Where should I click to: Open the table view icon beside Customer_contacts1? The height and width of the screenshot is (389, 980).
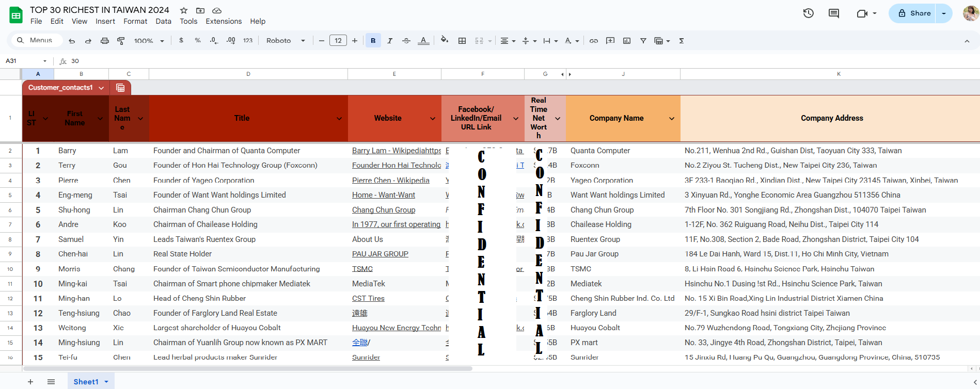(x=120, y=88)
